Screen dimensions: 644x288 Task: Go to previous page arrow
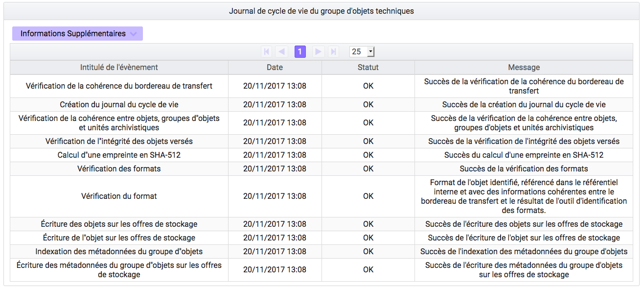(x=281, y=51)
